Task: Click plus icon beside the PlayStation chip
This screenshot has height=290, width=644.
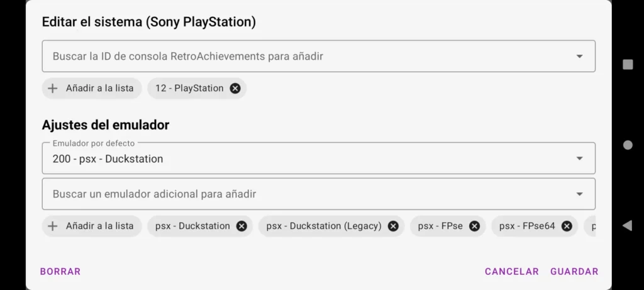Action: (x=53, y=89)
